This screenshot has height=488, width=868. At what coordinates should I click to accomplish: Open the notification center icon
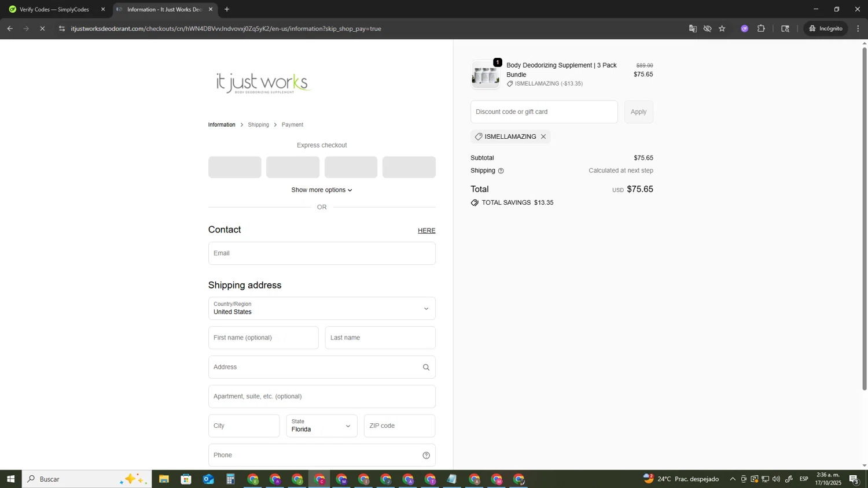(854, 479)
